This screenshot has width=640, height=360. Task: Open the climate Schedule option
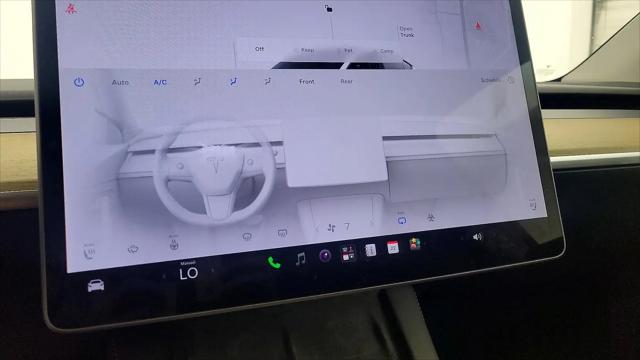point(497,80)
